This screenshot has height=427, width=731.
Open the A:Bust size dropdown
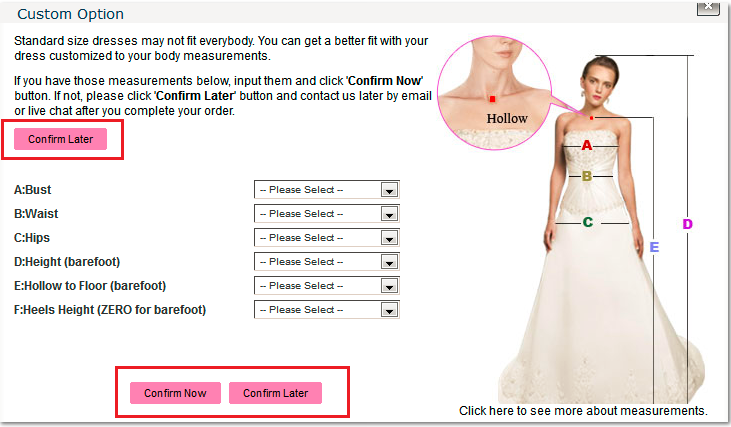(326, 190)
